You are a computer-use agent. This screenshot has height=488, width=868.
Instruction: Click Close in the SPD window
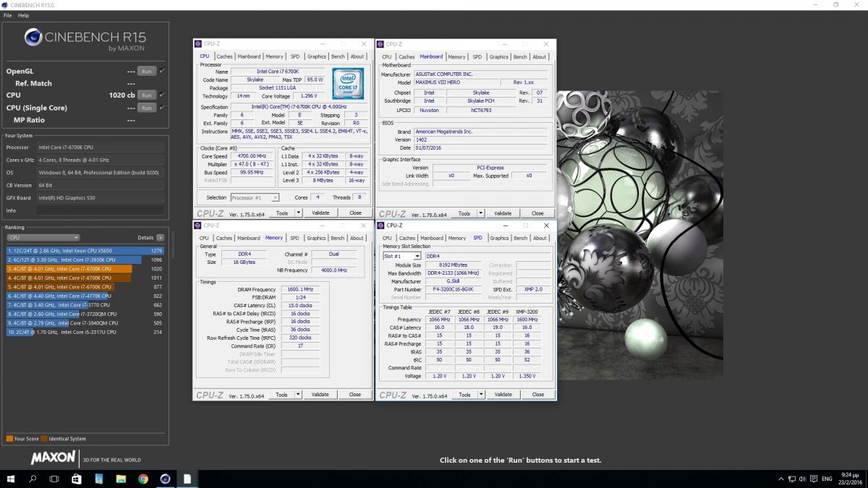click(x=537, y=395)
